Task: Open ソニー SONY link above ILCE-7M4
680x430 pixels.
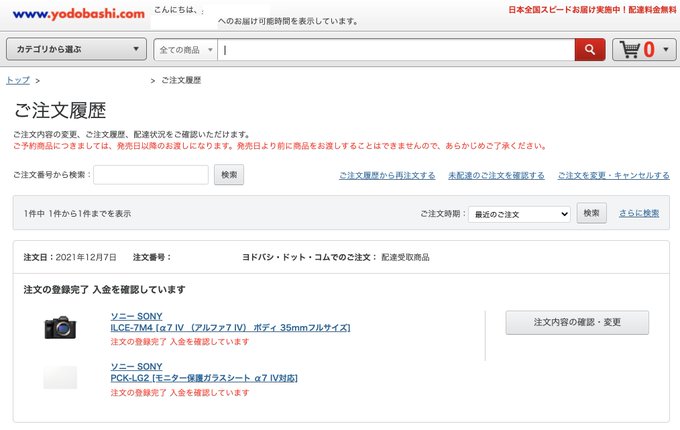Action: (137, 316)
